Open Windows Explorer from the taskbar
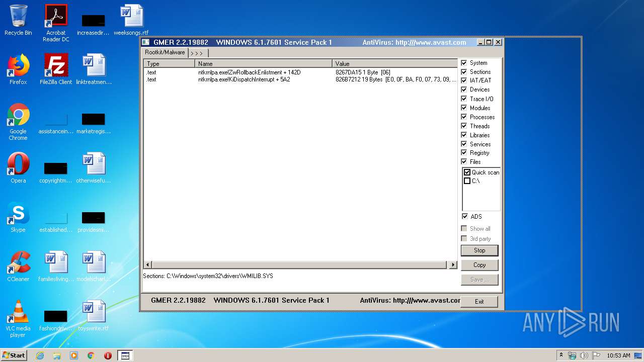 pos(57,355)
